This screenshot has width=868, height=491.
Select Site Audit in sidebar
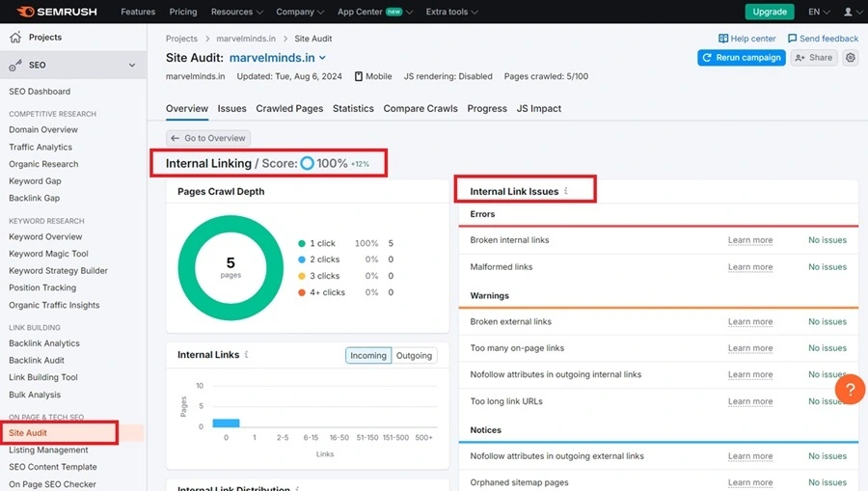pos(28,433)
